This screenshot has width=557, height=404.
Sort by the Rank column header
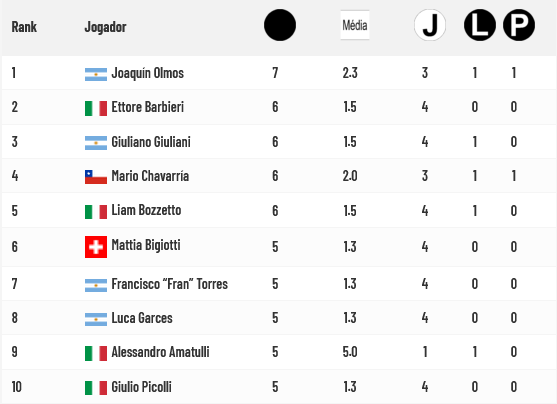[x=24, y=27]
